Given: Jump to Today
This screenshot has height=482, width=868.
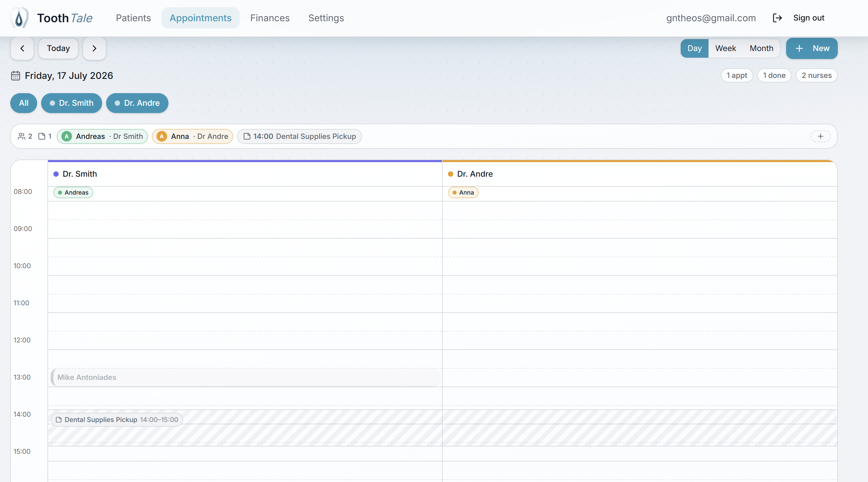Looking at the screenshot, I should tap(58, 48).
